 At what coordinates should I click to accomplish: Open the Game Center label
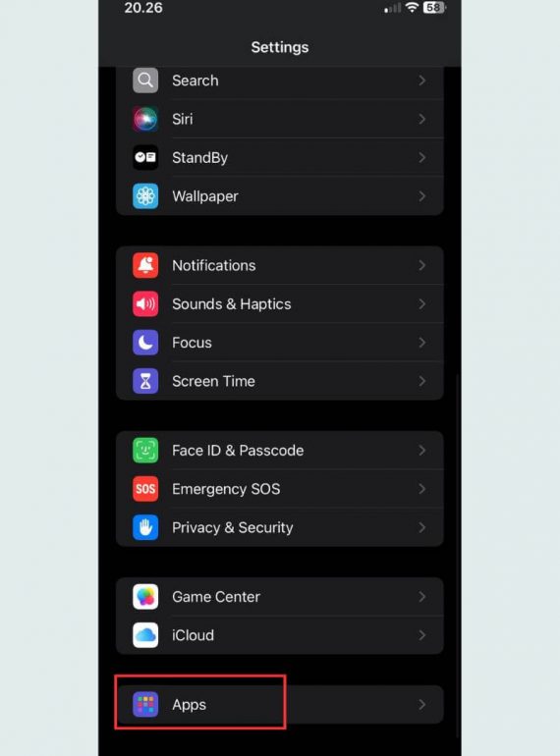coord(216,597)
